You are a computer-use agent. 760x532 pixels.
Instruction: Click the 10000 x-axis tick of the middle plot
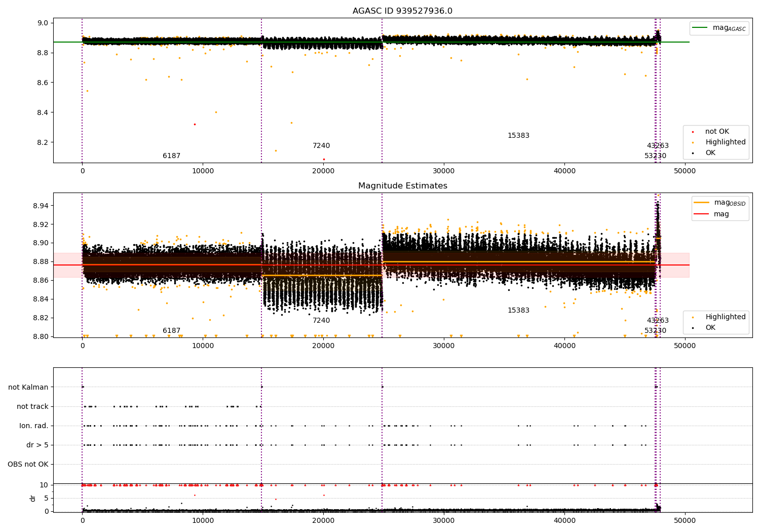[203, 346]
